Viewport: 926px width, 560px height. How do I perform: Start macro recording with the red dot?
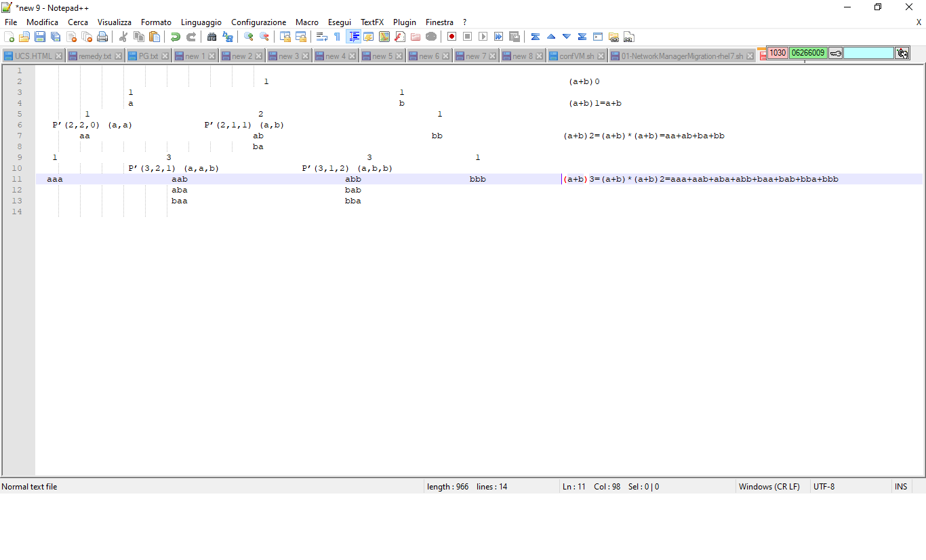[451, 37]
